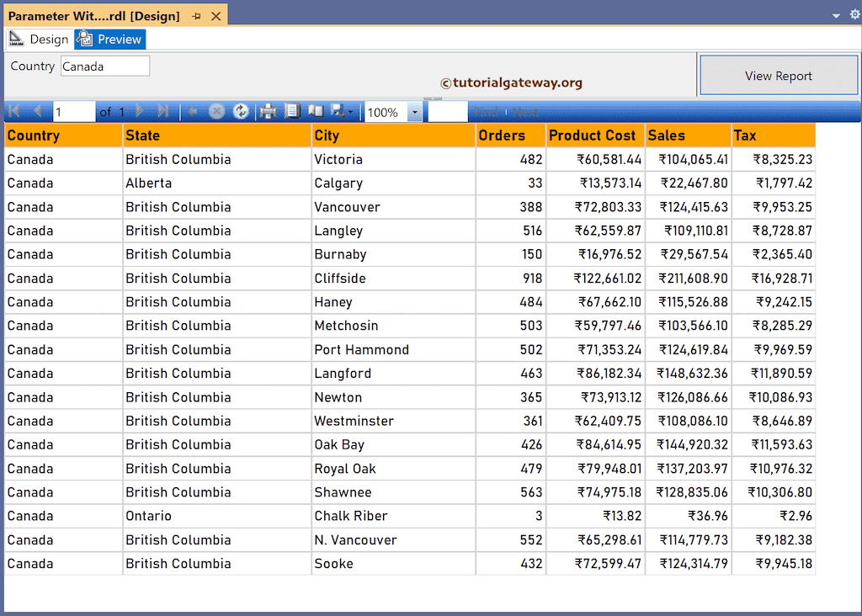This screenshot has height=616, width=862.
Task: Click the Tax column header
Action: point(774,135)
